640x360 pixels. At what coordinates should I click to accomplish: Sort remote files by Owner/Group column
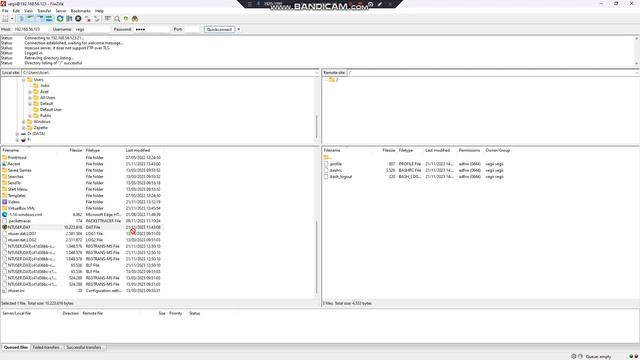(498, 150)
